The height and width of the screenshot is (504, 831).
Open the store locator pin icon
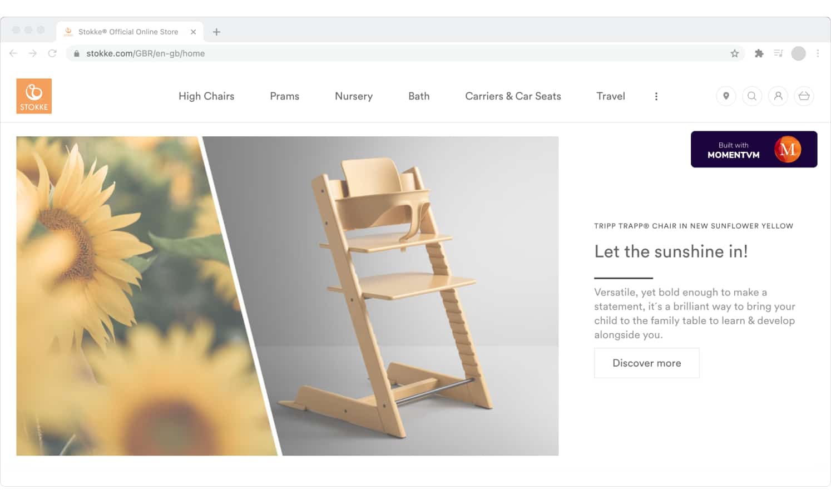[x=726, y=96]
